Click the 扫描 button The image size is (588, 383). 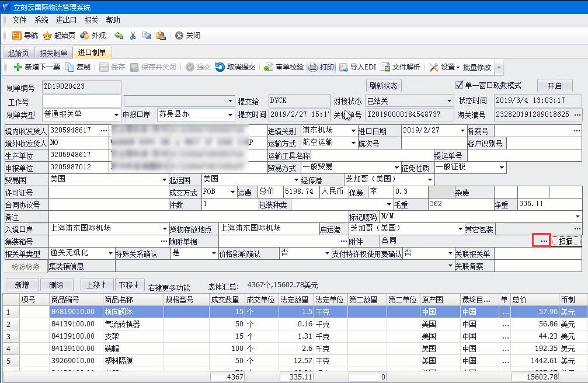tap(566, 241)
